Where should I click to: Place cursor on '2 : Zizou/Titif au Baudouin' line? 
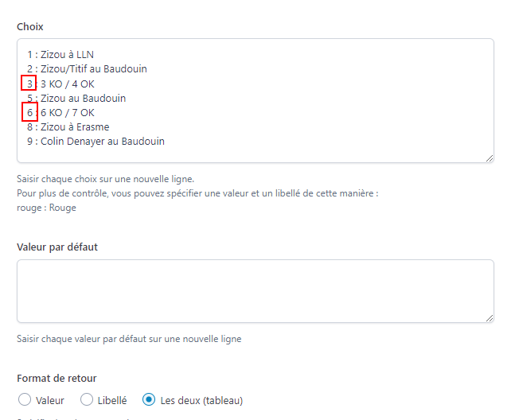tap(87, 68)
